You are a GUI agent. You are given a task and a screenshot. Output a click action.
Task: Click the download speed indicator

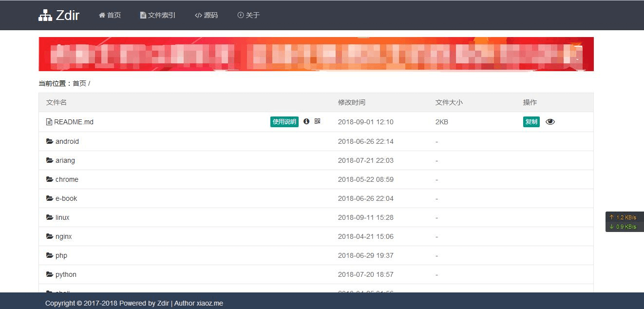[624, 226]
